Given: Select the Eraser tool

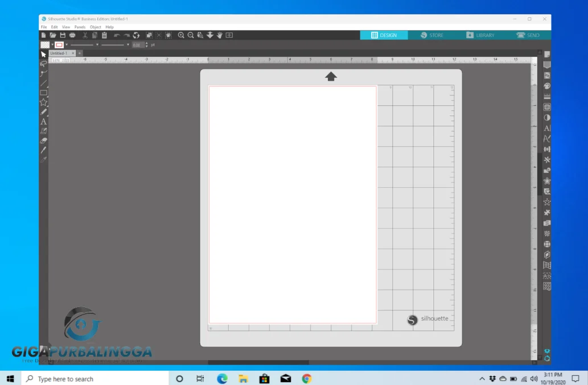Looking at the screenshot, I should pyautogui.click(x=43, y=141).
